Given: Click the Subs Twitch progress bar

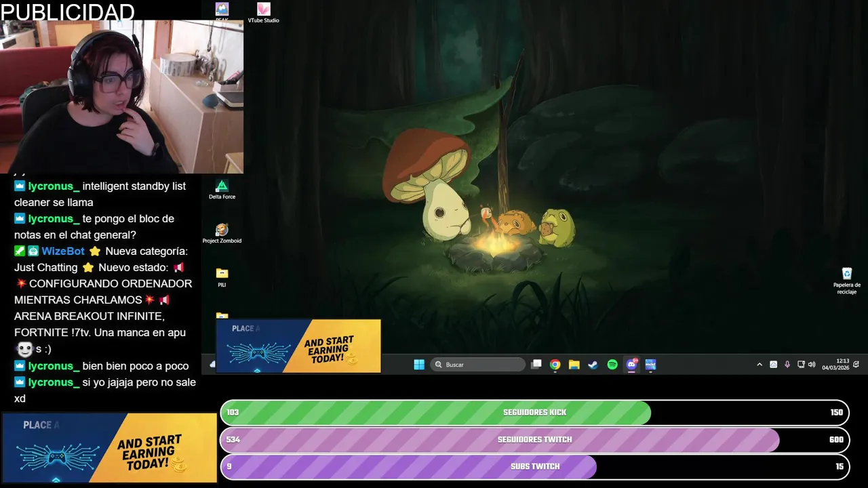Looking at the screenshot, I should tap(535, 466).
